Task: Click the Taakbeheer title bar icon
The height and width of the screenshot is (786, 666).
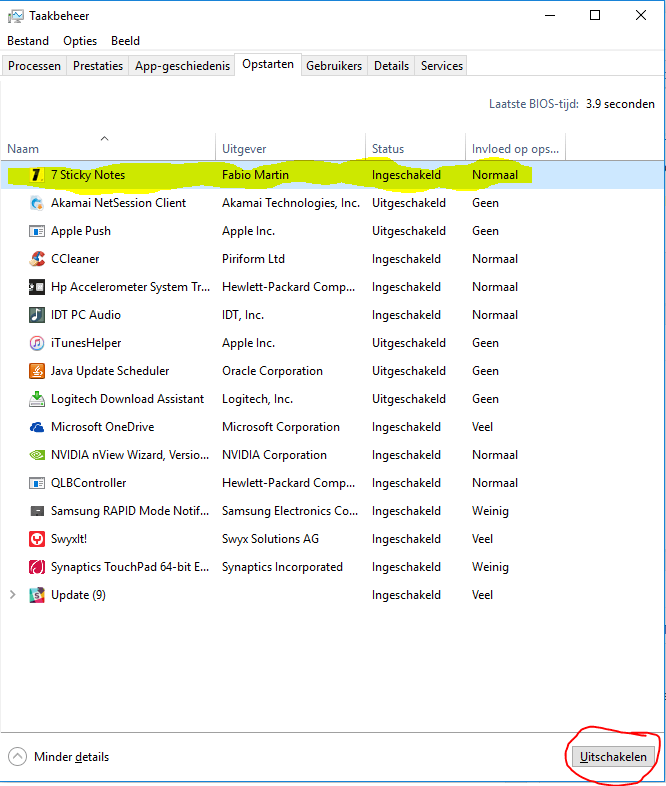Action: [x=16, y=16]
